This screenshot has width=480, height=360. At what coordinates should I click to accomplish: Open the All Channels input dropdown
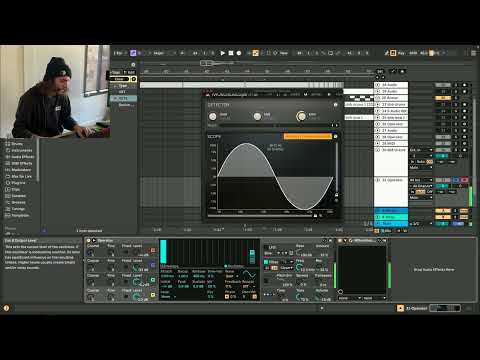[422, 186]
